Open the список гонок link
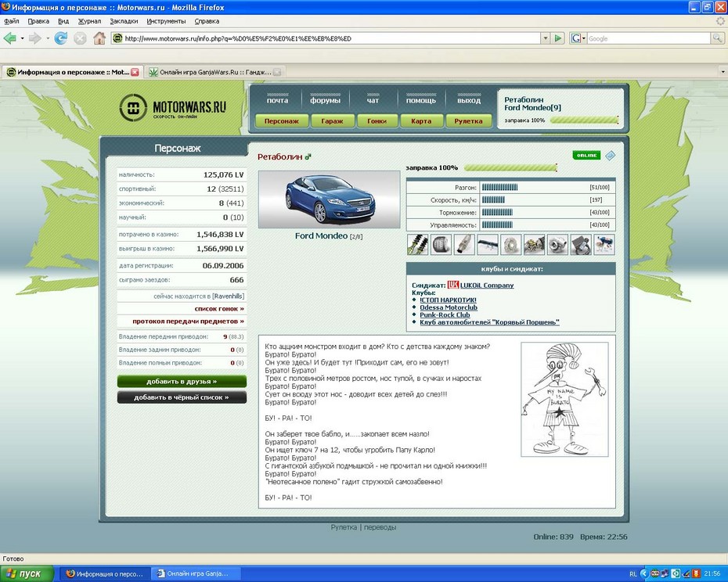The image size is (728, 582). 220,309
